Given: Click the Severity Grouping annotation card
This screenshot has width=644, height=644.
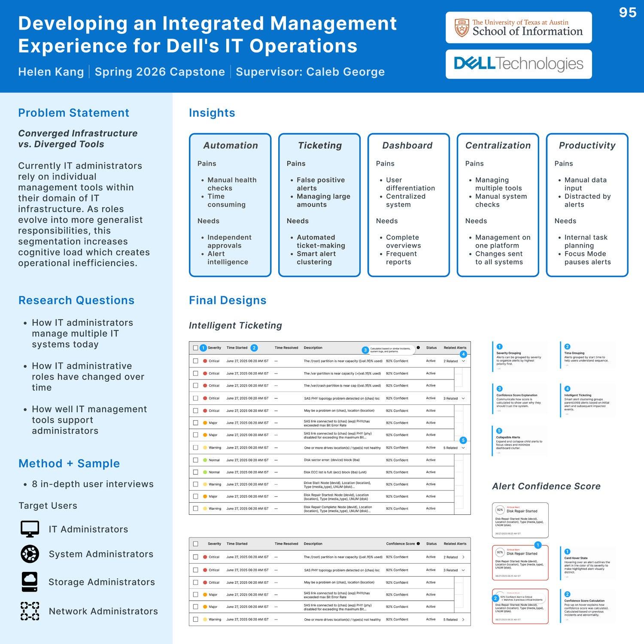Looking at the screenshot, I should 520,356.
